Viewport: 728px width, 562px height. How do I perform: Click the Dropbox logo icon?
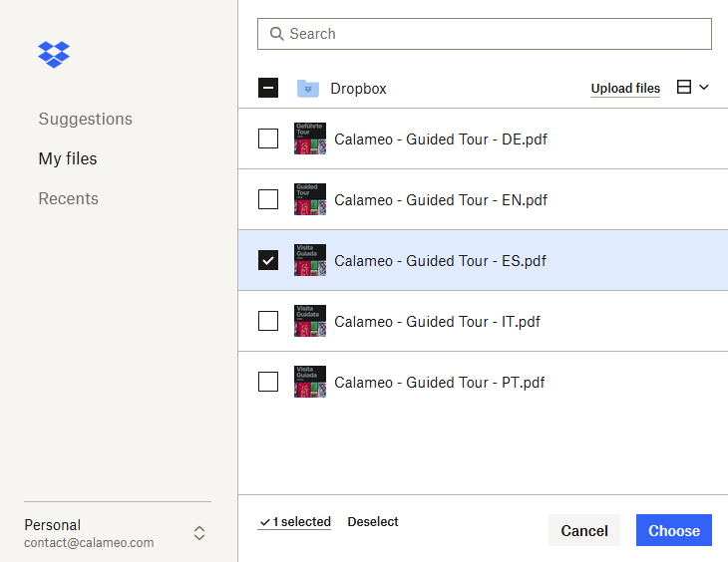pos(54,54)
